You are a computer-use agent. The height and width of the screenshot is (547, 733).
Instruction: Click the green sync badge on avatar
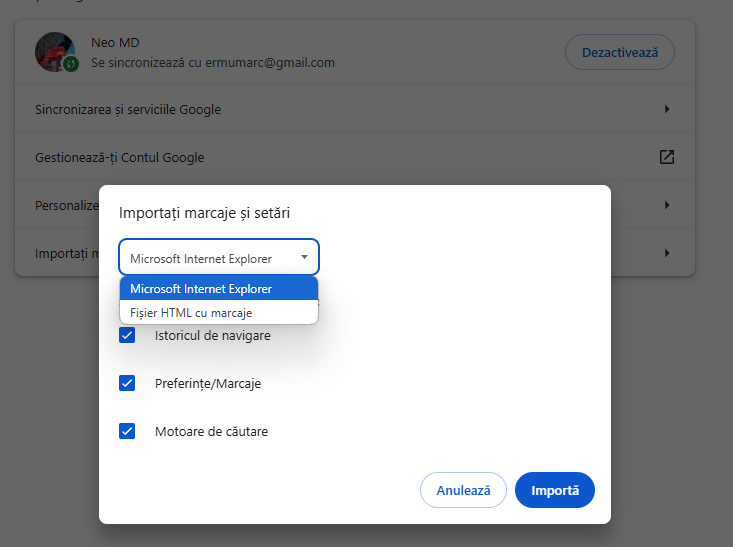pyautogui.click(x=71, y=64)
